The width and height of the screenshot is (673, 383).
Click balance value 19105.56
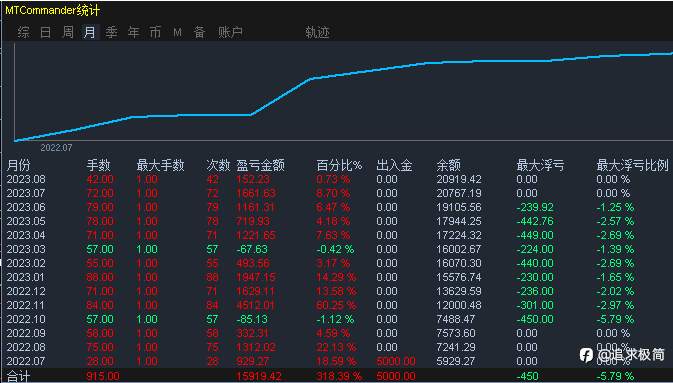click(459, 207)
